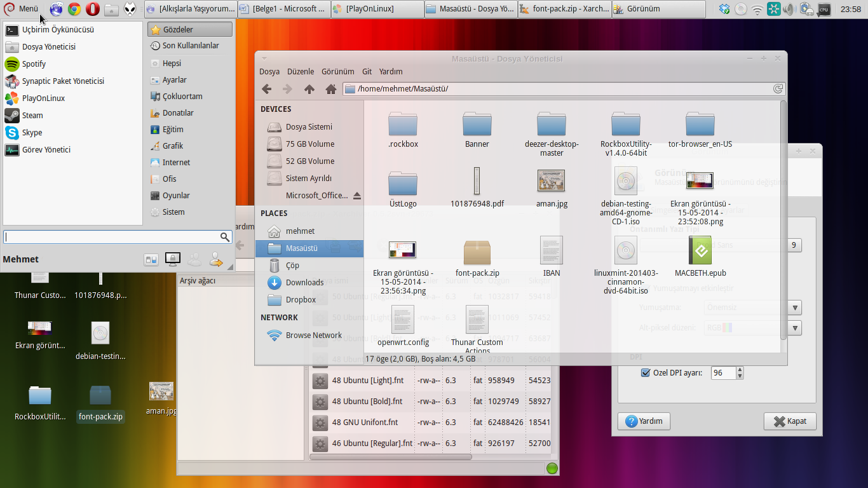Select the 75 GB Volume device
The width and height of the screenshot is (868, 488).
coord(309,144)
